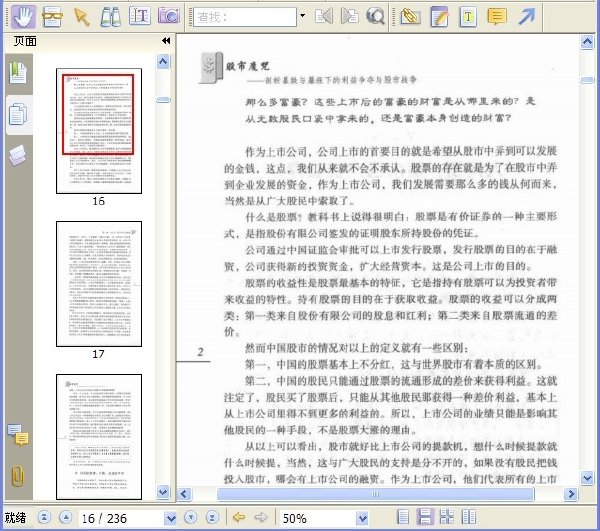Pick the Text selection tool
600x531 pixels.
click(x=140, y=16)
